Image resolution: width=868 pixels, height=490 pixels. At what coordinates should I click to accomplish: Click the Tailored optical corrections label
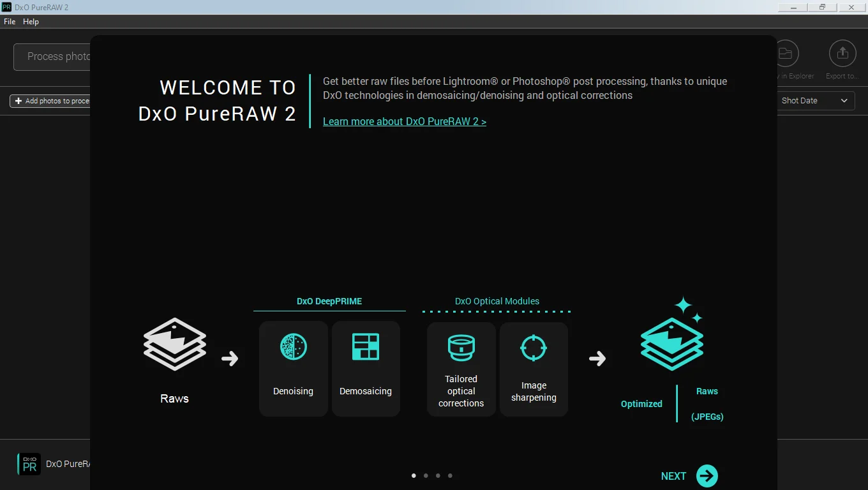pos(461,391)
